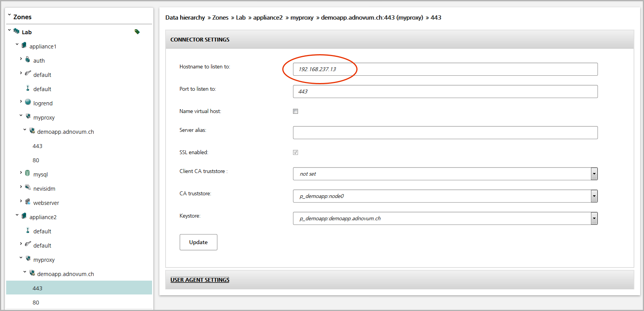Collapse the Zones panel chevron
The image size is (644, 311).
pyautogui.click(x=9, y=15)
